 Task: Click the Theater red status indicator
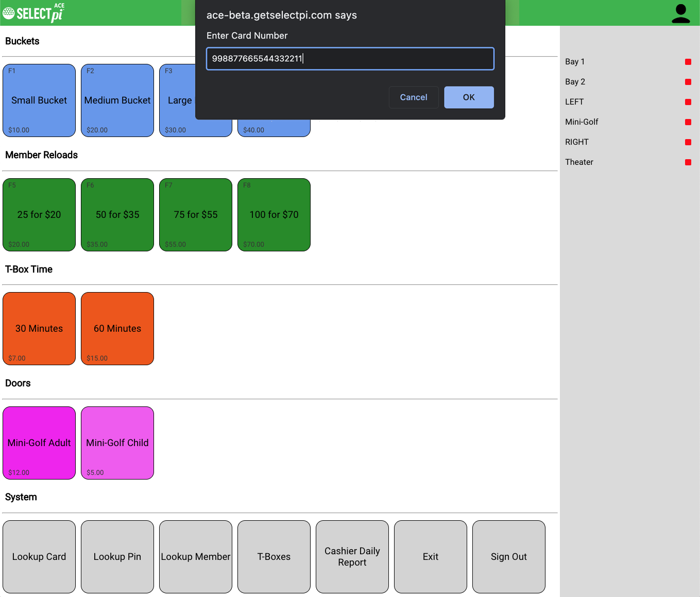point(688,162)
